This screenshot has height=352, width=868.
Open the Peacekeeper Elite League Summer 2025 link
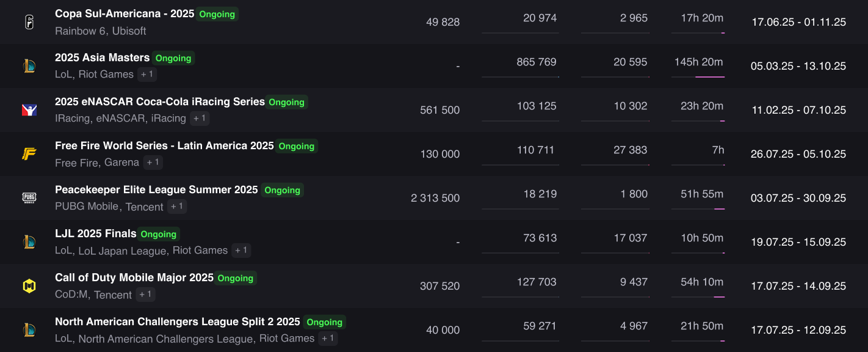156,189
